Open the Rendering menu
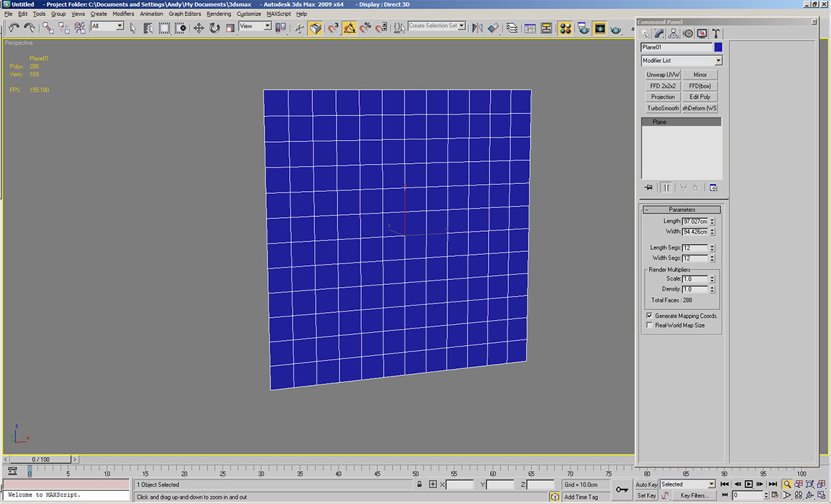Viewport: 831px width, 504px height. click(x=218, y=14)
